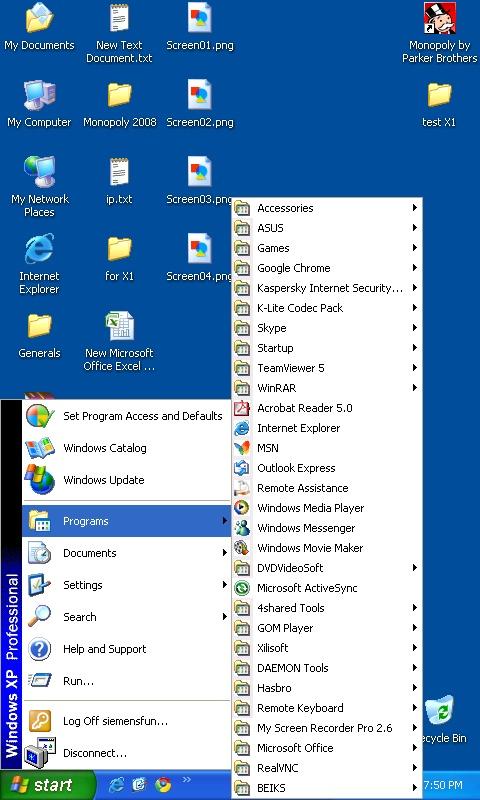480x800 pixels.
Task: Expand the Skype program group
Action: coord(327,328)
